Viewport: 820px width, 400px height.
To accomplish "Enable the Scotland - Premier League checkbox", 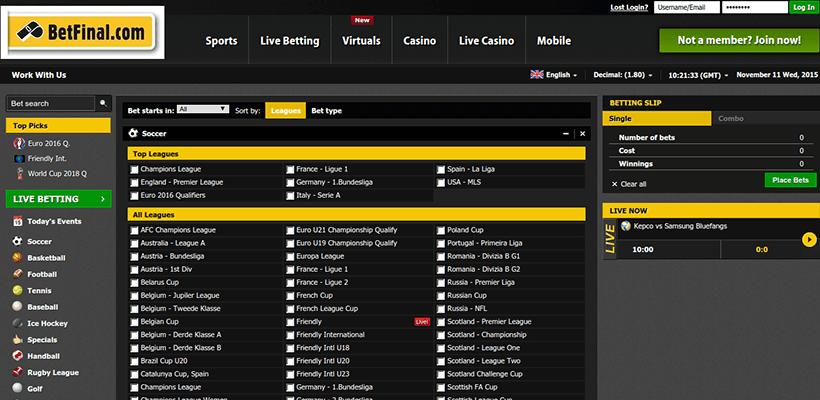I will pos(441,322).
